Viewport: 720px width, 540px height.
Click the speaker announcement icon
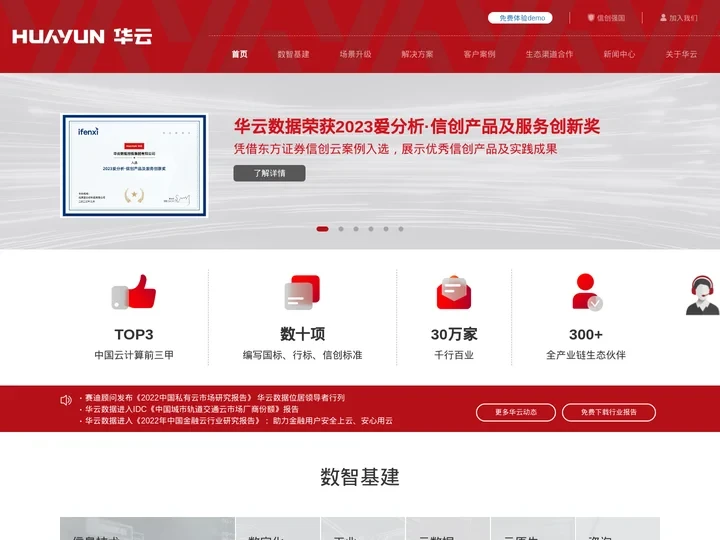coord(66,400)
